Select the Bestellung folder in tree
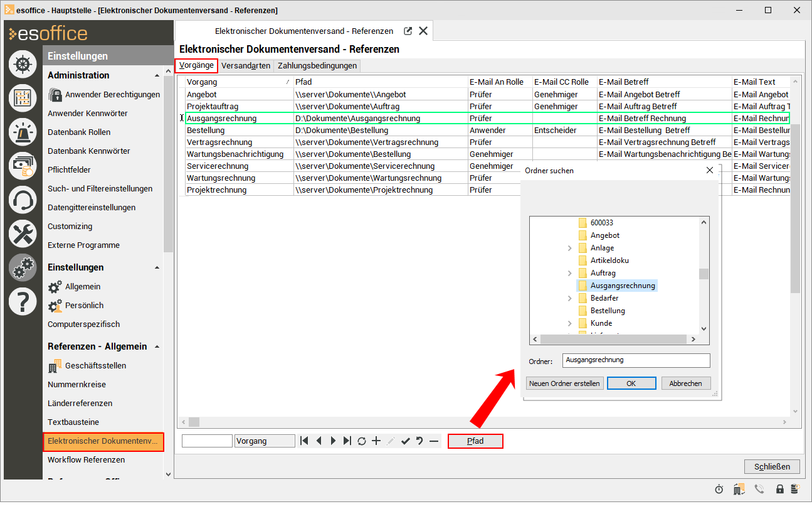This screenshot has width=812, height=509. pos(607,311)
